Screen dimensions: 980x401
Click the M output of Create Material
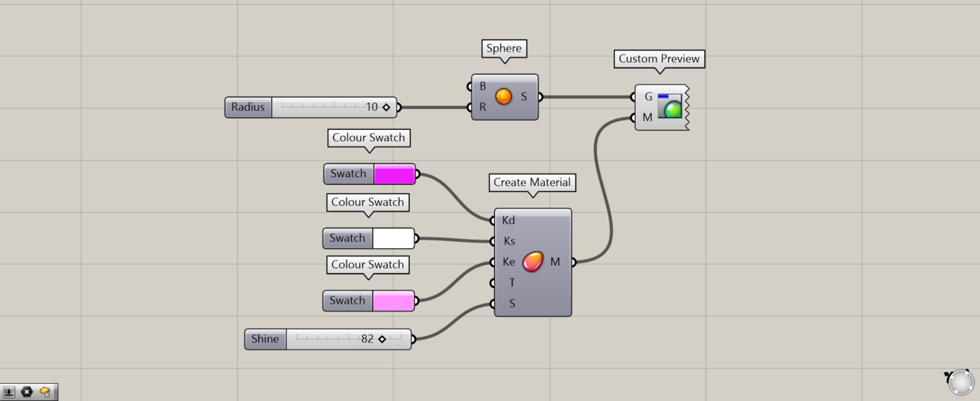(555, 262)
